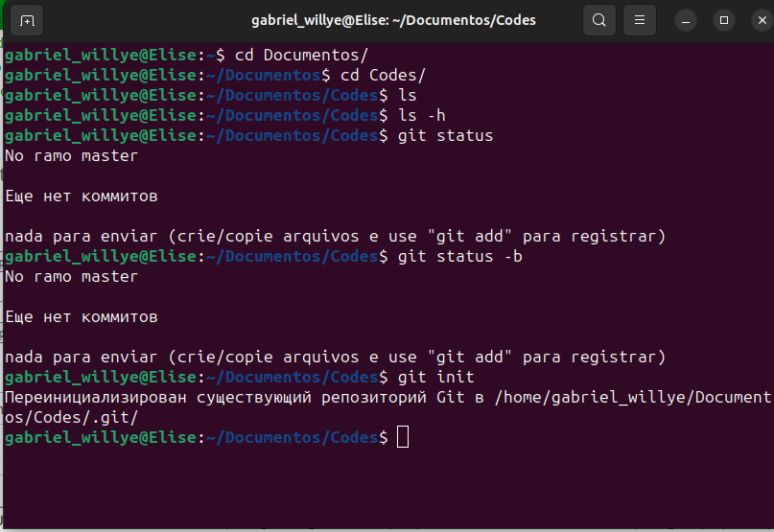The width and height of the screenshot is (774, 532).
Task: Click the 'os/Codes/.git/' path line
Action: coord(71,418)
